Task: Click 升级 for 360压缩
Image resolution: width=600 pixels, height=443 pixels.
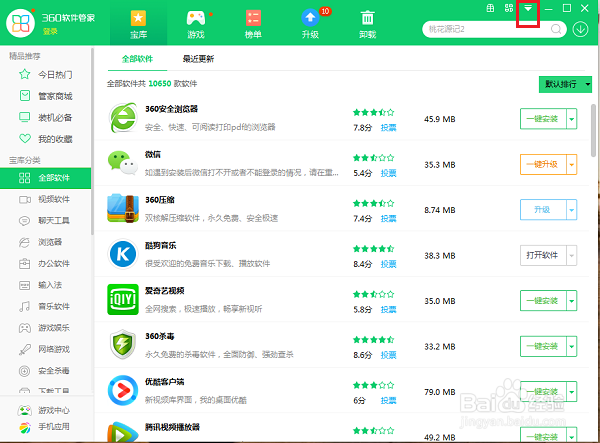Action: point(543,210)
